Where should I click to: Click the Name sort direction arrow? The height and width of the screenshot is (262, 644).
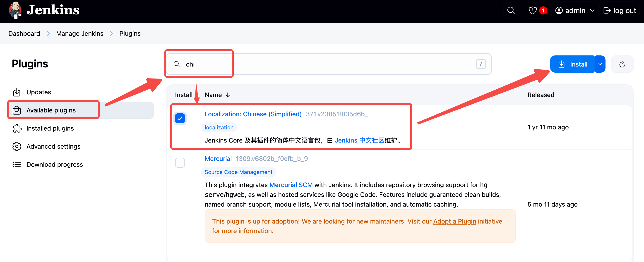tap(228, 95)
